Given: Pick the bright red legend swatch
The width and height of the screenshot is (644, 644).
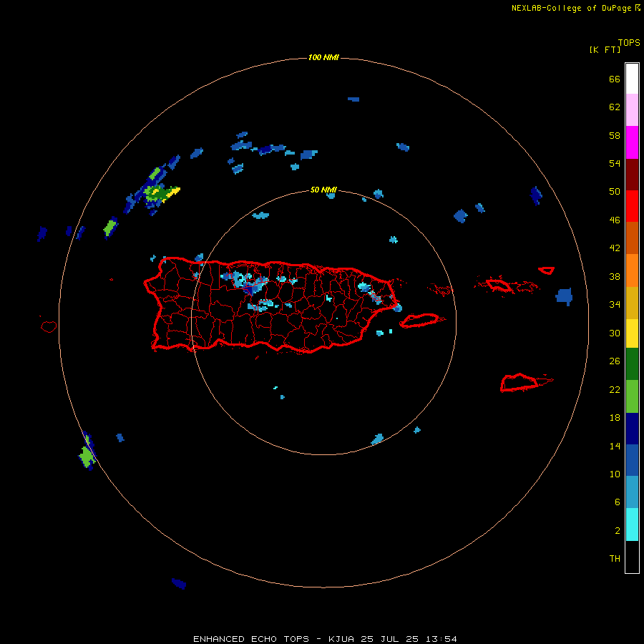Looking at the screenshot, I should pos(632,206).
